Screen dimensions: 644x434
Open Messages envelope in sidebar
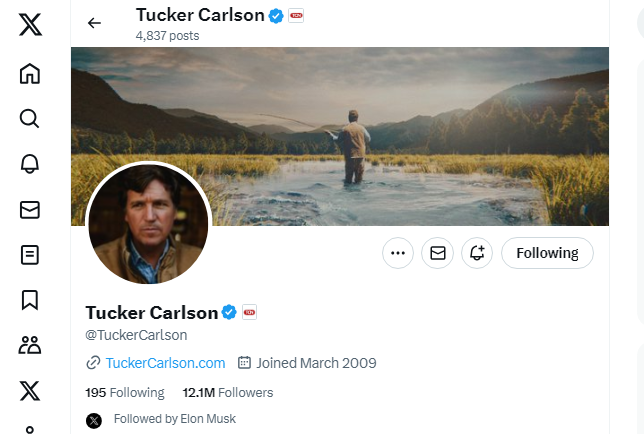(x=30, y=209)
